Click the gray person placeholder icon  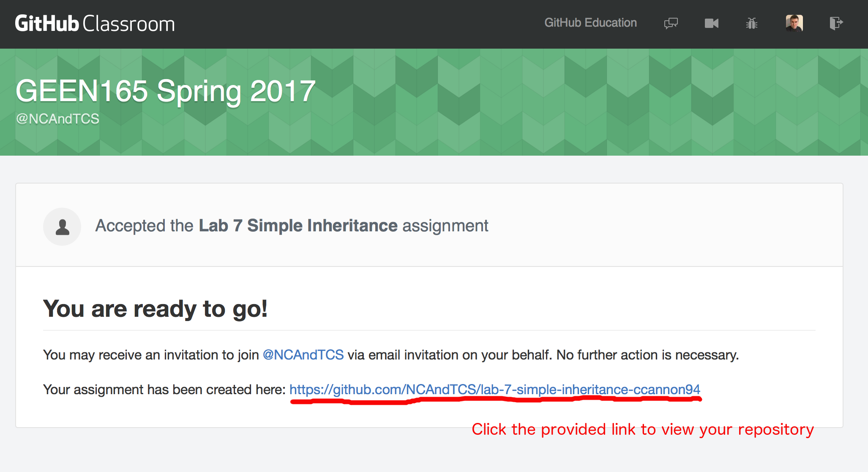pos(62,227)
